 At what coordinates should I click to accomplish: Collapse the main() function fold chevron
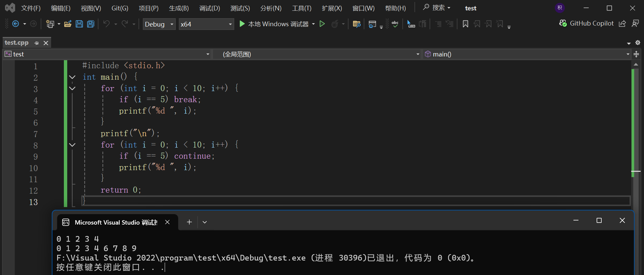pos(72,77)
